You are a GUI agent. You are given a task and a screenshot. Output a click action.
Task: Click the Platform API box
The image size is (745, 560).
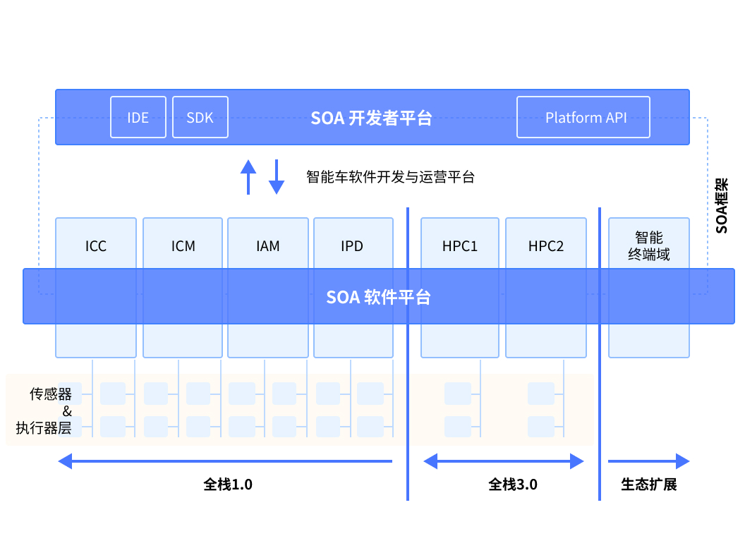tap(583, 117)
